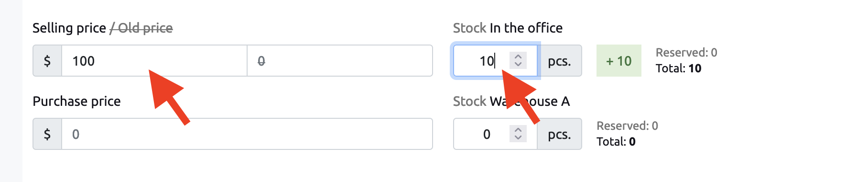
Task: Click the green + 10 stock change badge
Action: tap(619, 61)
